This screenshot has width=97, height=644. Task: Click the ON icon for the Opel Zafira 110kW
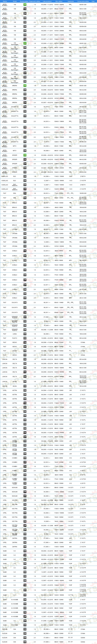(25, 547)
